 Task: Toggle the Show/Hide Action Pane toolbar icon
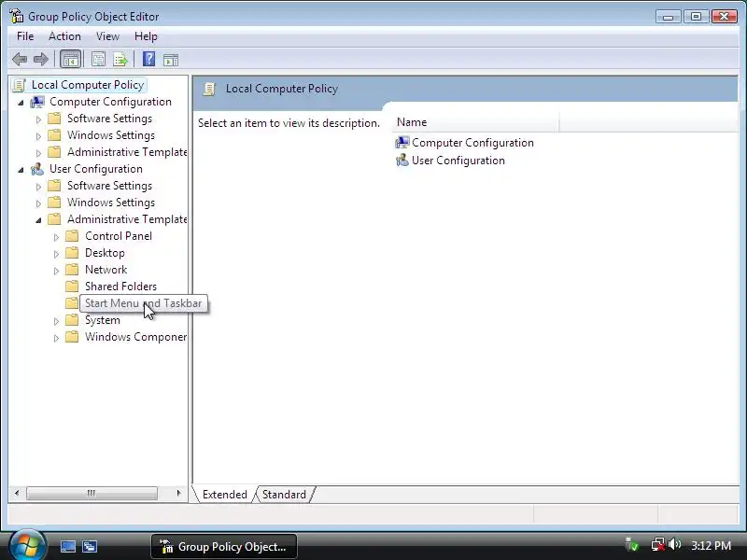(171, 60)
